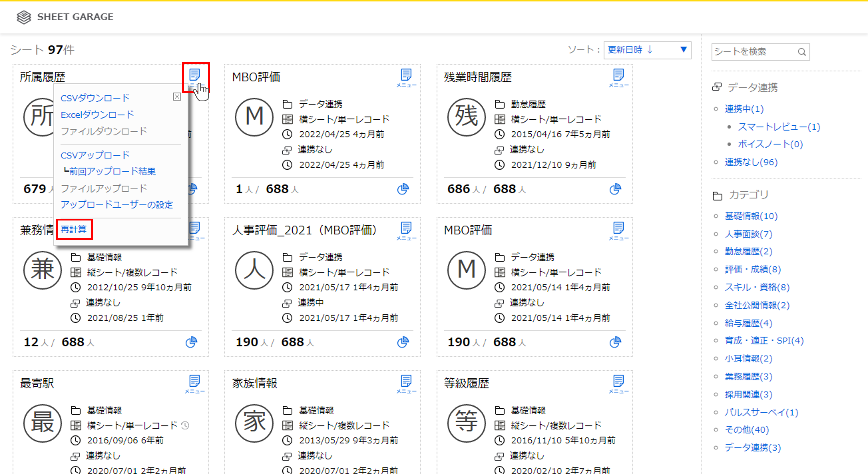The width and height of the screenshot is (868, 474).
Task: Click the pie chart icon beside 686人/688人
Action: pyautogui.click(x=615, y=189)
